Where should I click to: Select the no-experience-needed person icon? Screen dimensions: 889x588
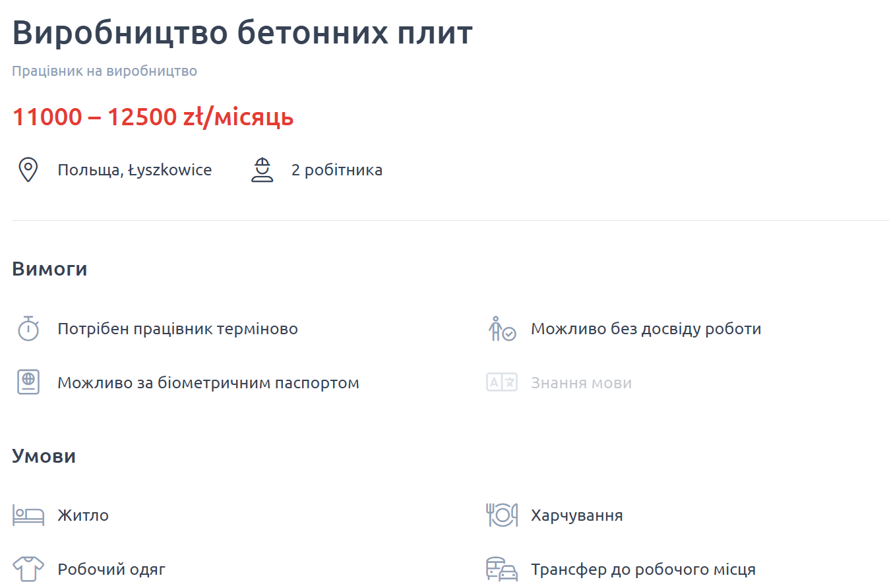[501, 328]
